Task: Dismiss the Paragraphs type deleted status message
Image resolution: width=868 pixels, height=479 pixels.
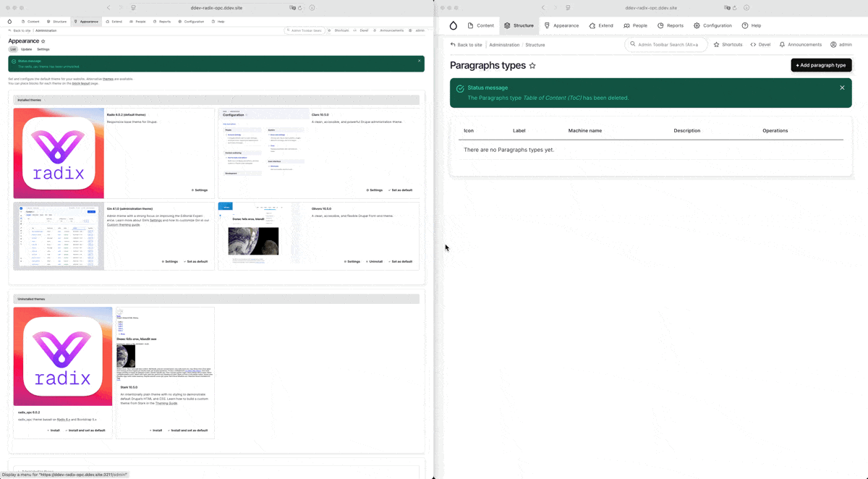Action: click(842, 88)
